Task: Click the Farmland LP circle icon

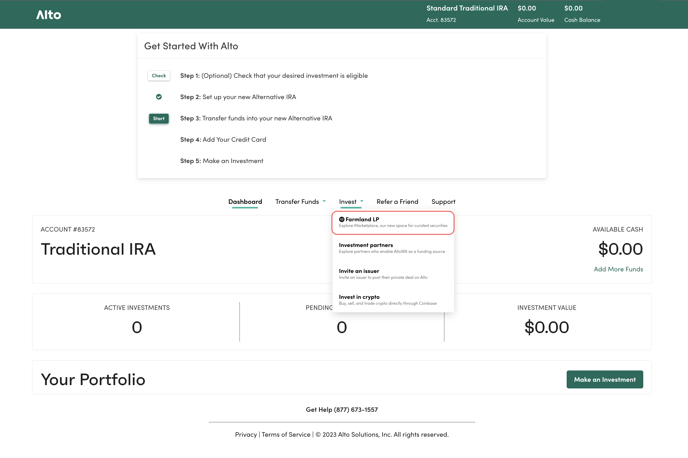Action: (x=341, y=219)
